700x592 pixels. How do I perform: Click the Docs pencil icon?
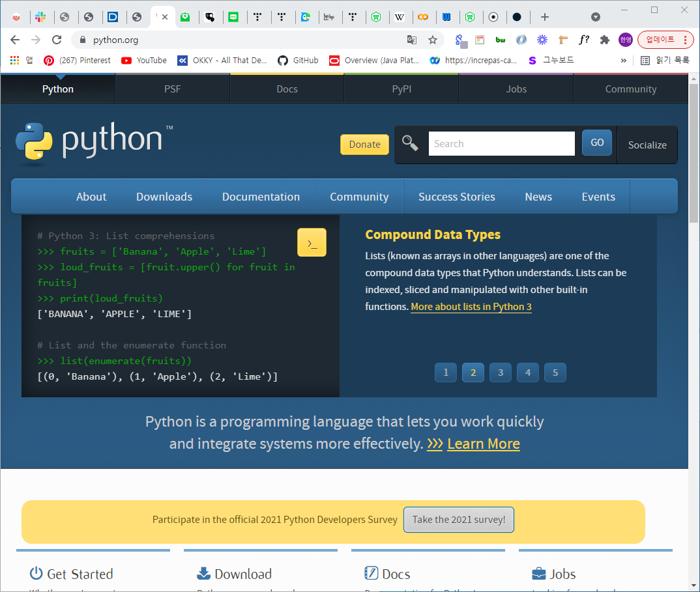(371, 573)
